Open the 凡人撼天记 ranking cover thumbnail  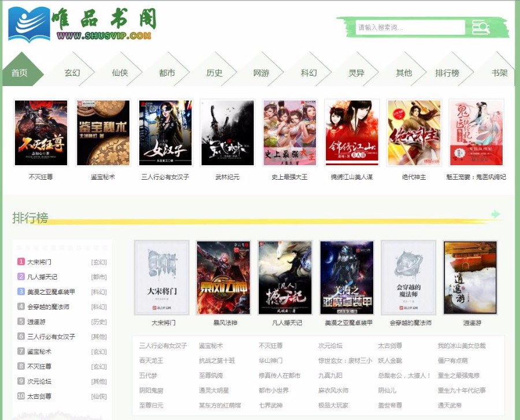click(x=285, y=277)
